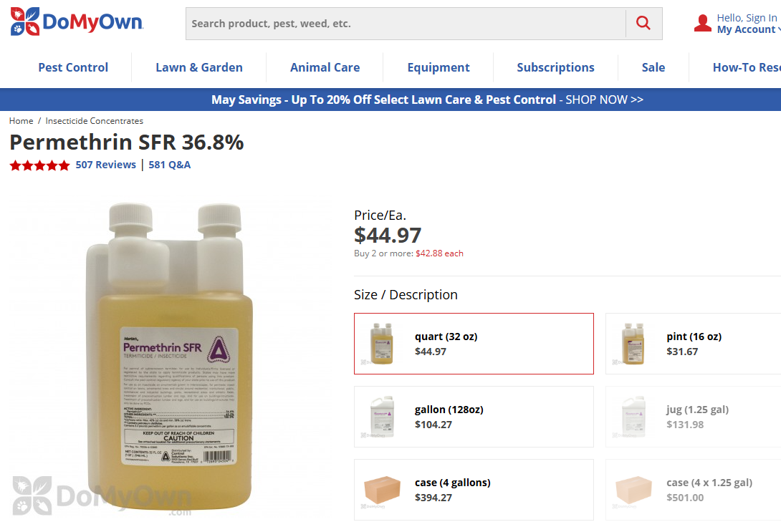Go to Insecticide Concentrates breadcrumb
Viewport: 781px width, 532px height.
(x=95, y=121)
